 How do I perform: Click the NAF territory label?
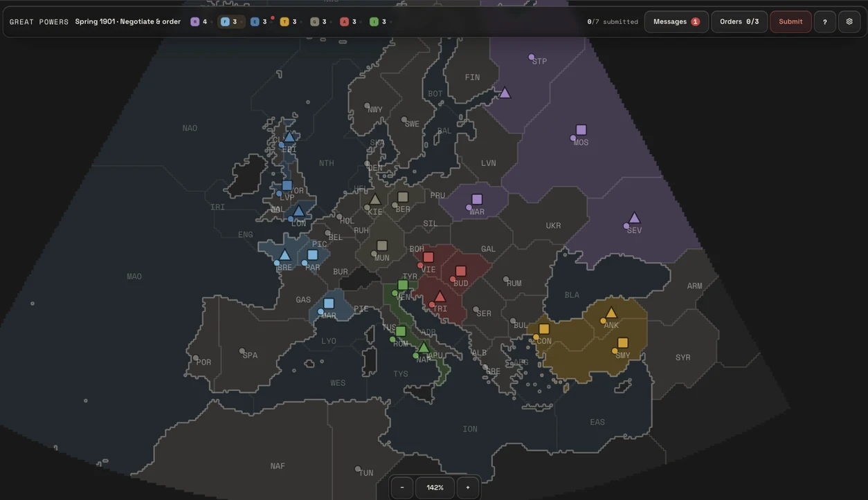point(278,466)
